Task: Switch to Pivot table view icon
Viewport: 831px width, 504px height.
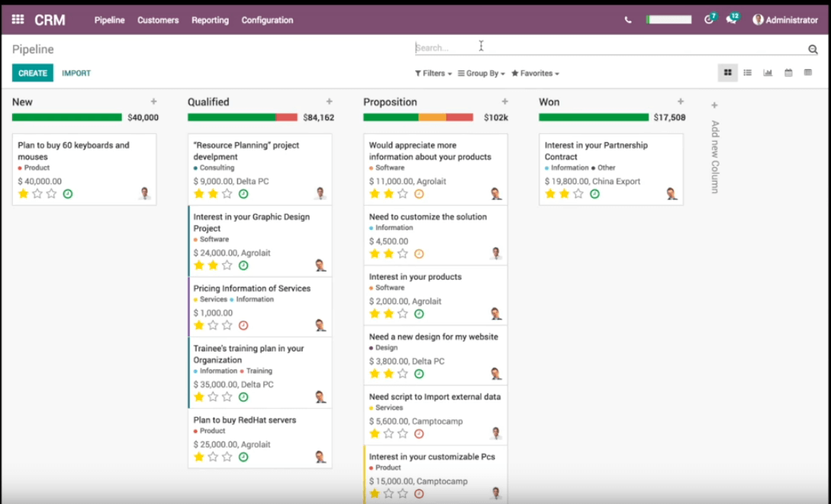Action: tap(807, 73)
